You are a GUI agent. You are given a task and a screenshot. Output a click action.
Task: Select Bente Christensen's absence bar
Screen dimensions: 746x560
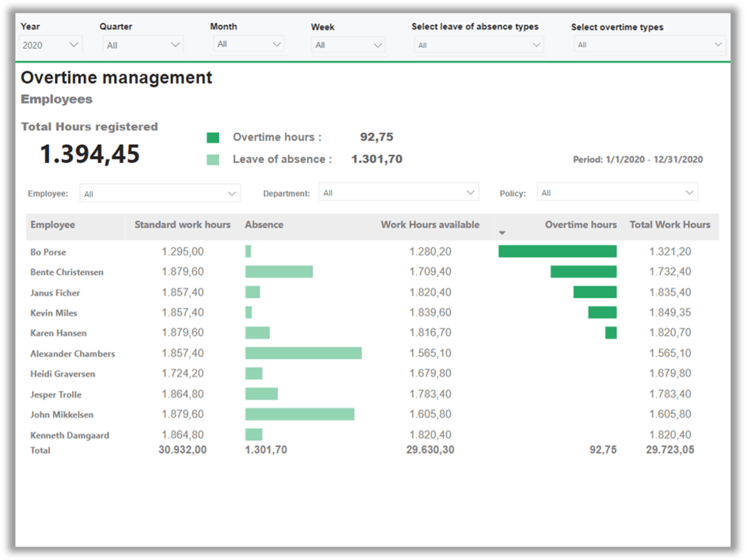[279, 272]
